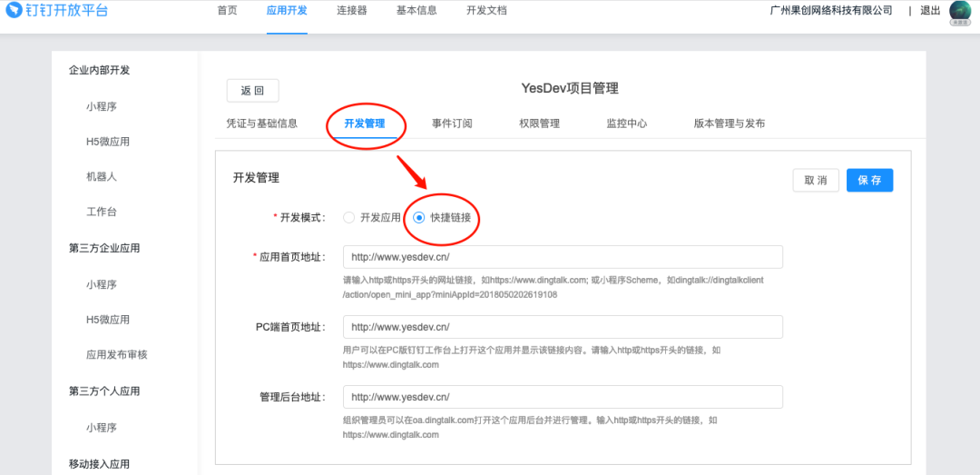Open H5微应用 under 企业内部开发

[x=107, y=142]
